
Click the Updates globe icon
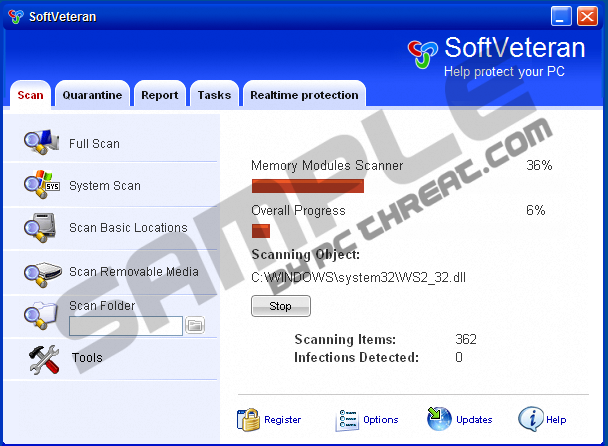439,419
